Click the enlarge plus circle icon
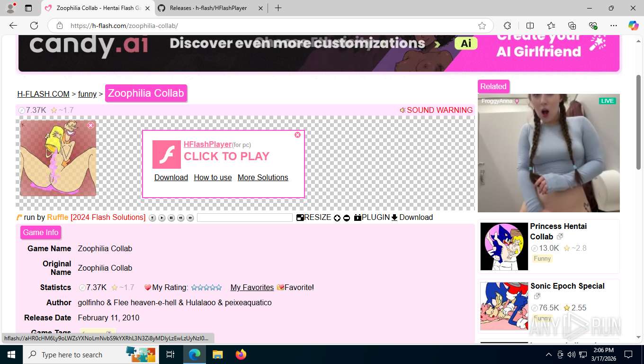644x364 pixels. coord(337,218)
